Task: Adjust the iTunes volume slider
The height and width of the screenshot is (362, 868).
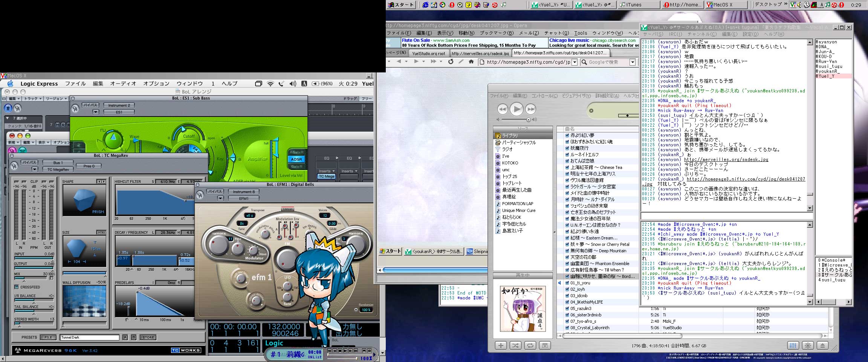Action: pos(528,120)
